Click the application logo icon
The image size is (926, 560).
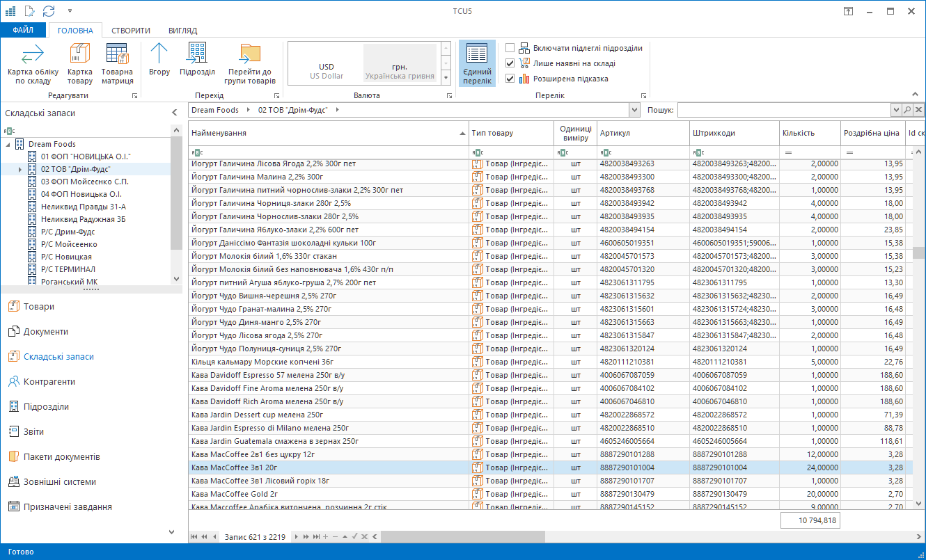tap(10, 10)
